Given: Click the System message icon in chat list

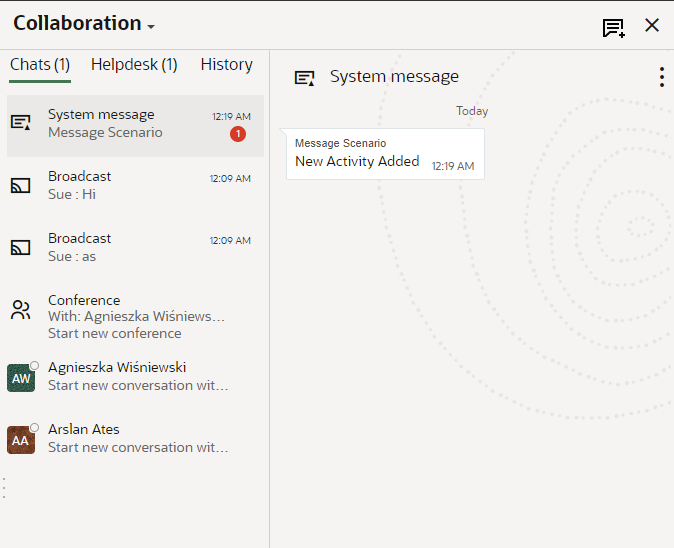Looking at the screenshot, I should [x=21, y=123].
